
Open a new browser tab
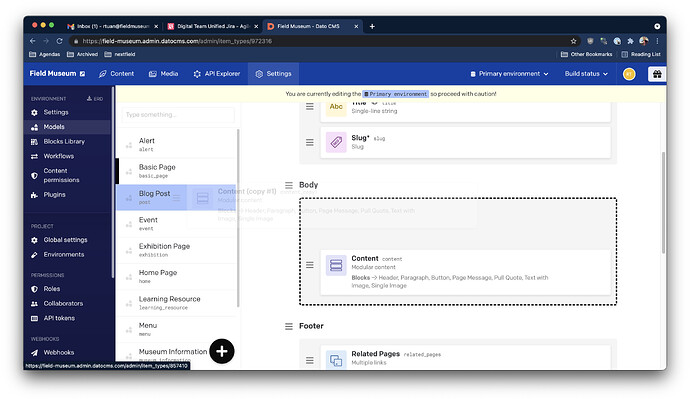[372, 26]
